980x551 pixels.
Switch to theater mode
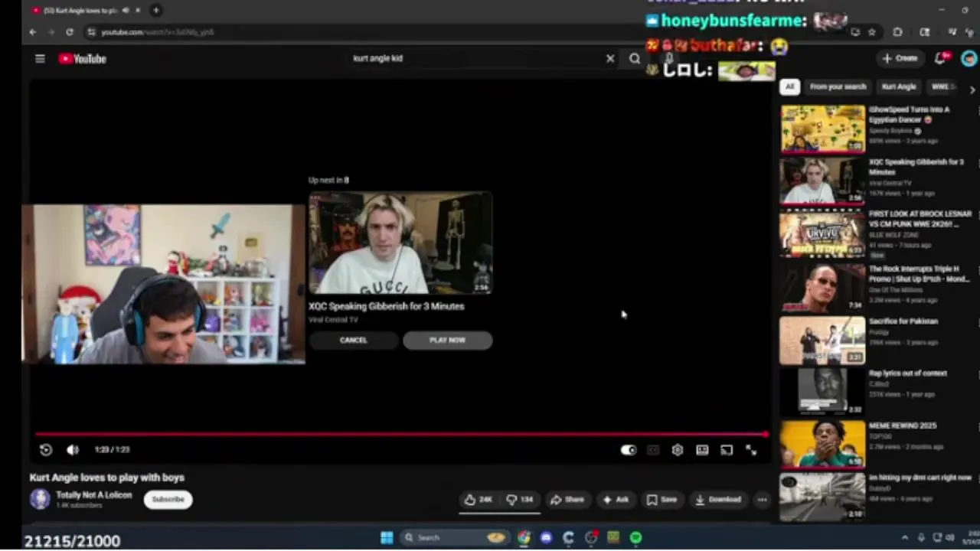(702, 450)
